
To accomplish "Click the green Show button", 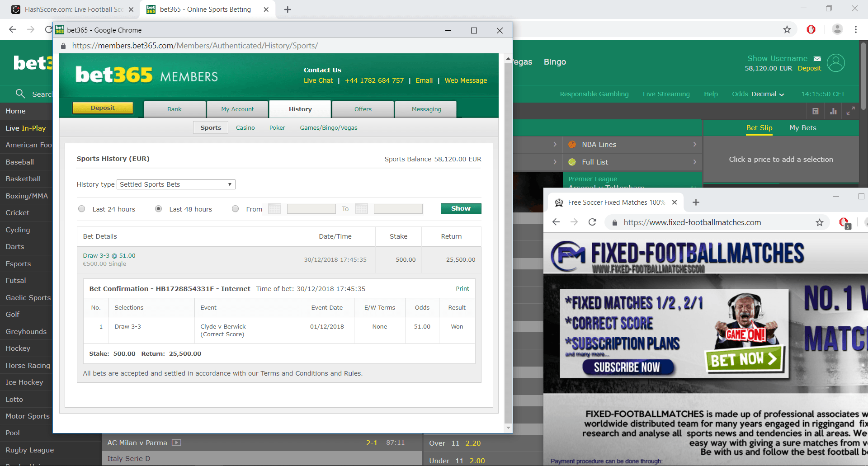I will (x=461, y=208).
